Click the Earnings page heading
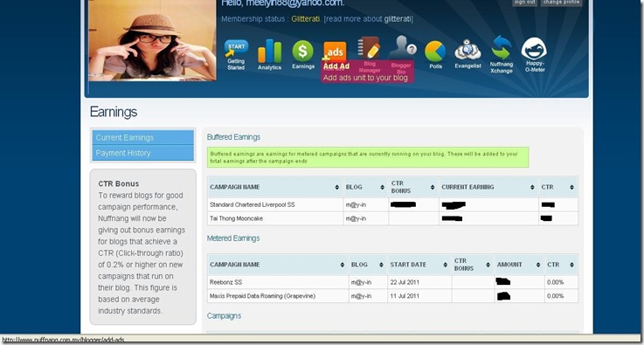The width and height of the screenshot is (644, 345). (x=114, y=112)
